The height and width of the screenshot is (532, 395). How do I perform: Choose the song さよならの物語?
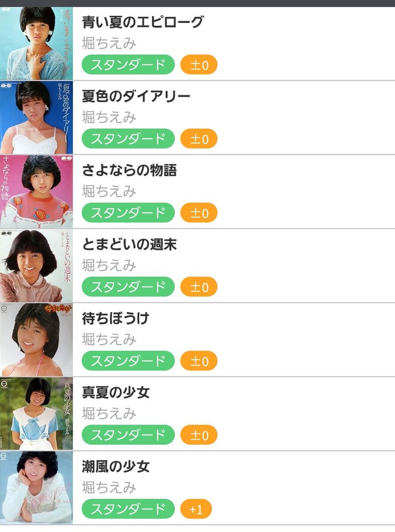coord(129,170)
